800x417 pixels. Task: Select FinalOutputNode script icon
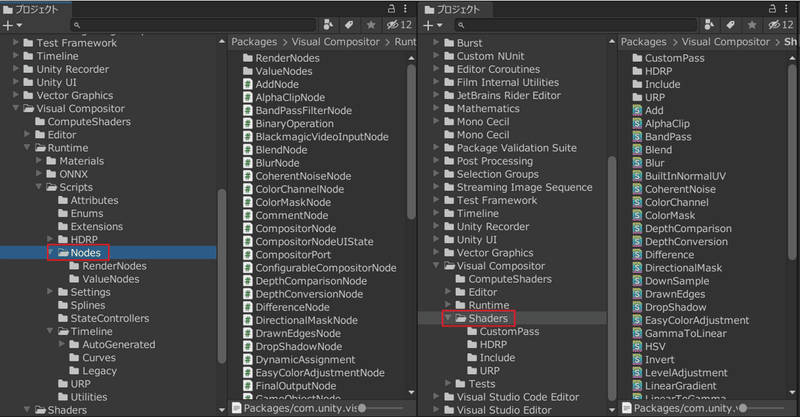point(248,386)
